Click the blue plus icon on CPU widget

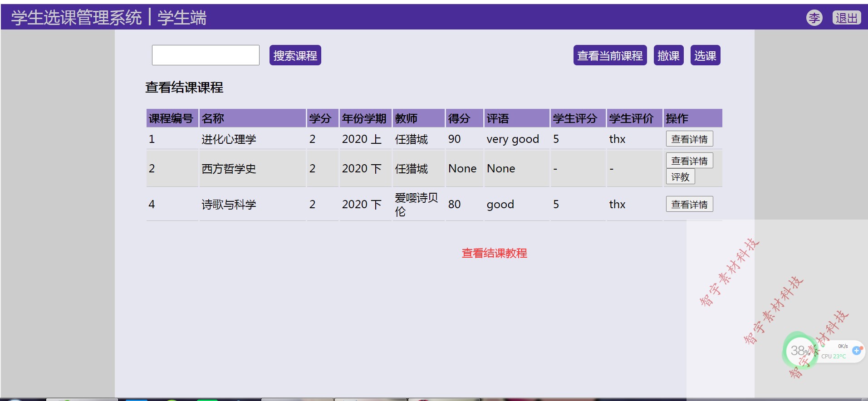coord(857,350)
